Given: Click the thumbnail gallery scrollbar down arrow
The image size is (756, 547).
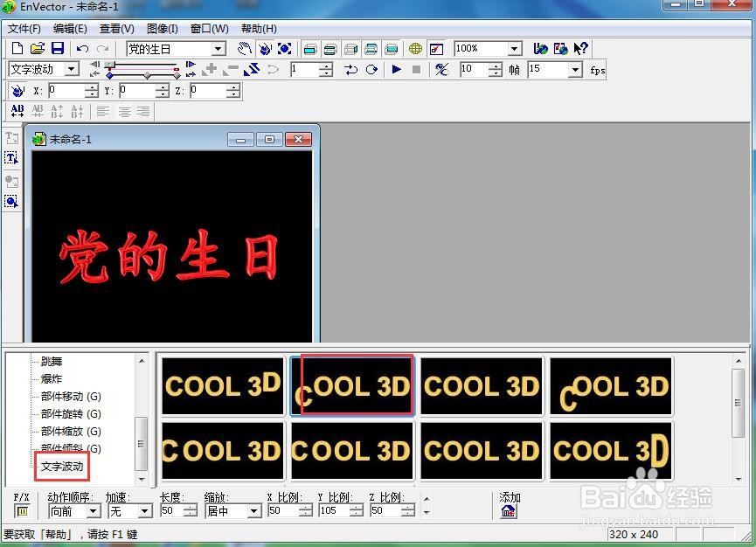Looking at the screenshot, I should click(739, 480).
